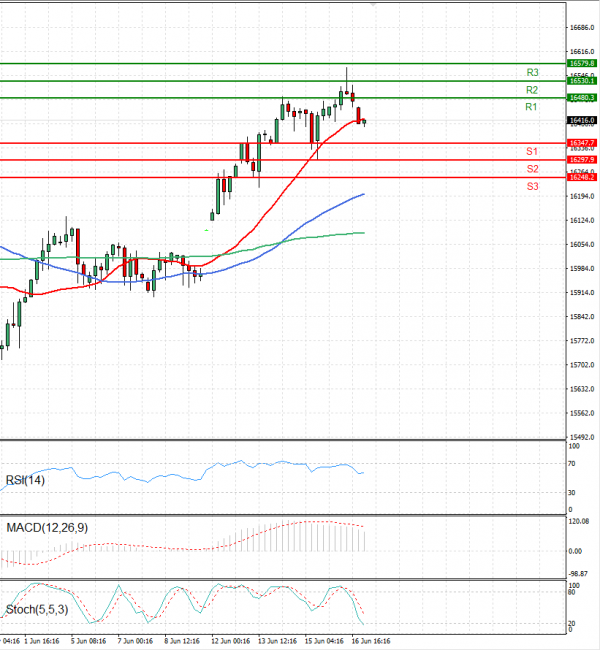Click the 16616.0 price axis value
The height and width of the screenshot is (650, 600).
pyautogui.click(x=582, y=52)
